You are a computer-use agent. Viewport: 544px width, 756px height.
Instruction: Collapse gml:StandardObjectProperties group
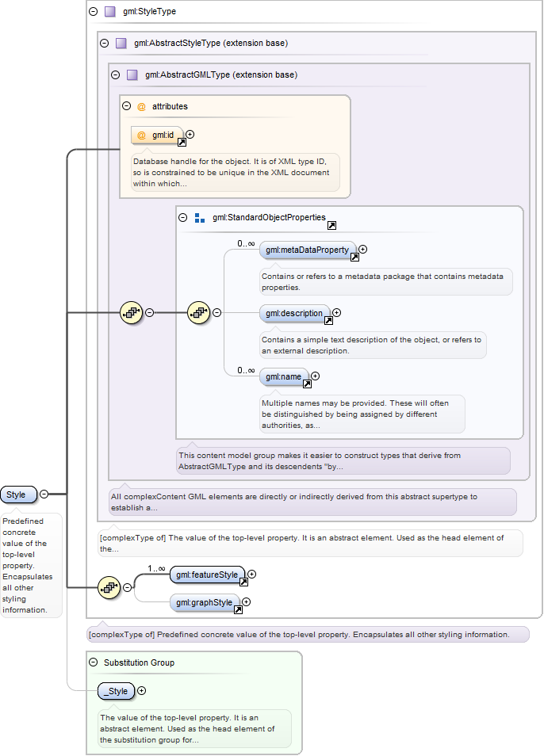(x=182, y=217)
